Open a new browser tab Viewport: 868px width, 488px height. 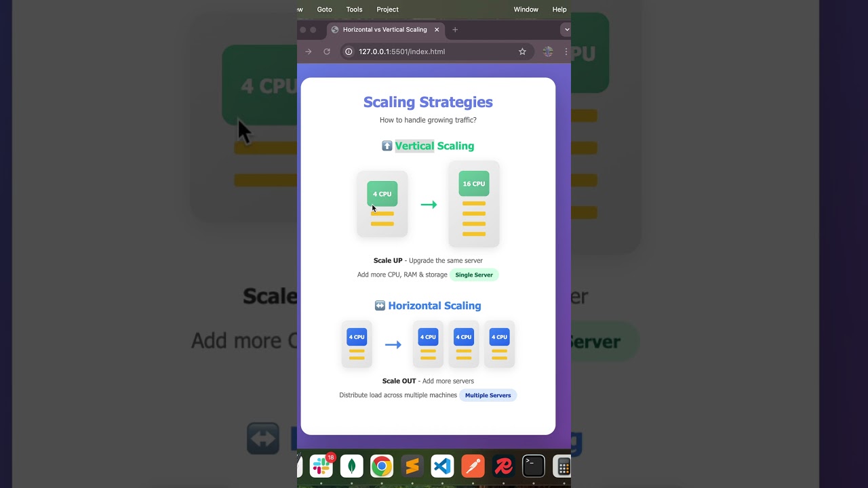(x=455, y=30)
